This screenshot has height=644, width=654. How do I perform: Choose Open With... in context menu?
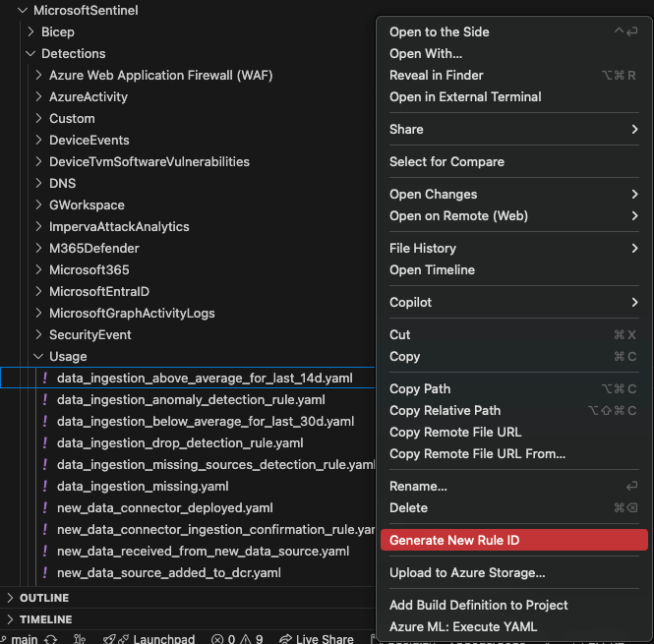coord(513,54)
